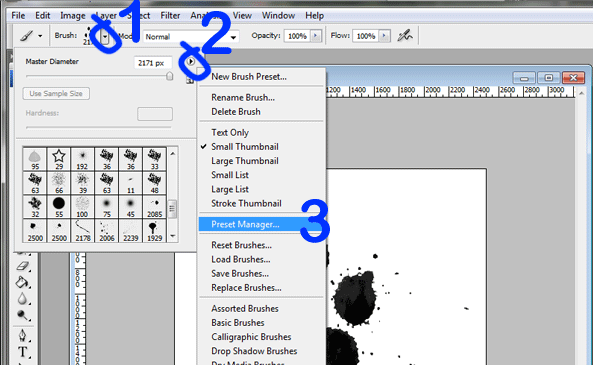Click the Use Sample Size button
Screen dimensions: 593x365
click(56, 93)
